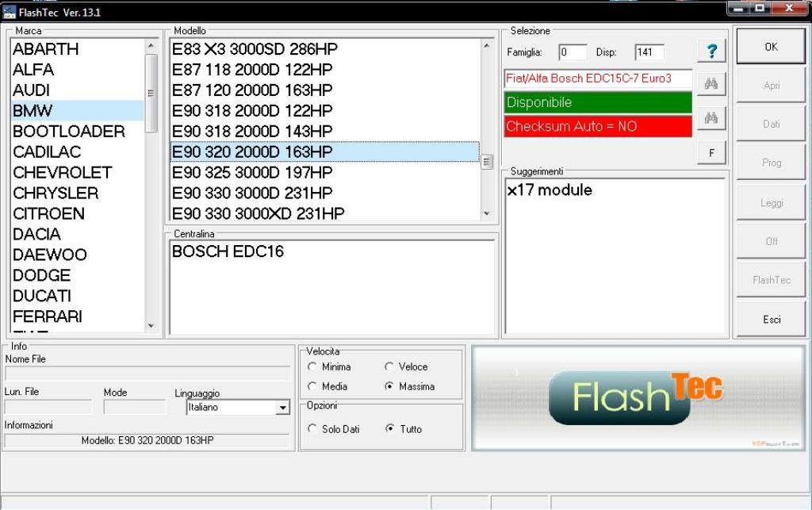Click the binoculars icon beside the Fiat/Alfa field

[x=711, y=84]
